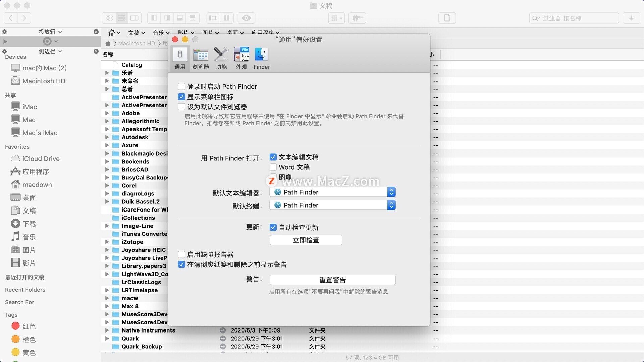Screen dimensions: 644x362
Task: Open the 音乐 path bar menu
Action: (x=161, y=33)
